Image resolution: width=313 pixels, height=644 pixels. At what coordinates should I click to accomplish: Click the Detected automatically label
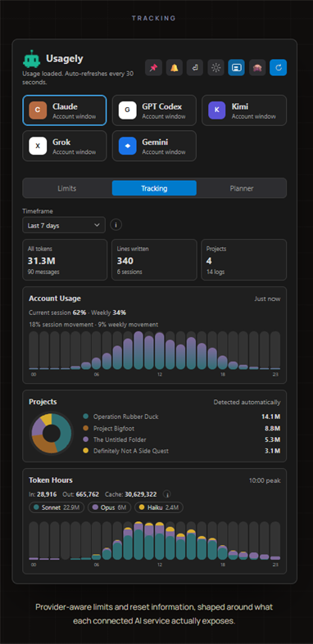pos(247,402)
